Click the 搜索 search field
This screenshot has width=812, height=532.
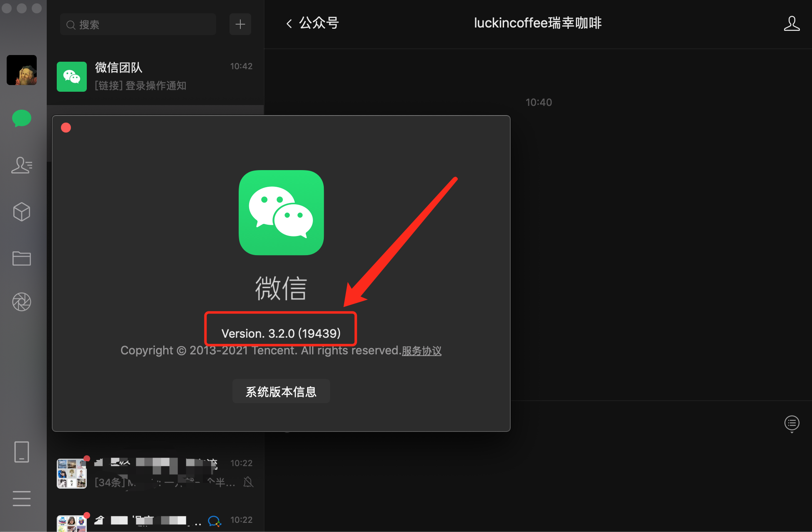[x=138, y=25]
